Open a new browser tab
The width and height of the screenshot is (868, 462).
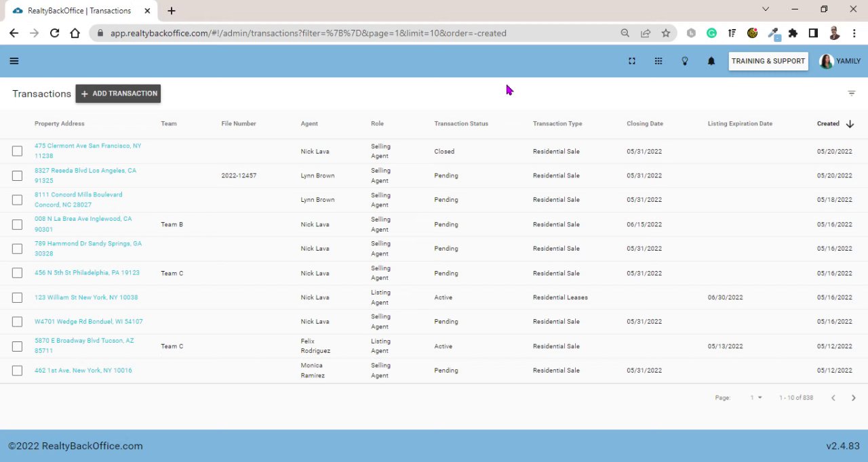172,10
